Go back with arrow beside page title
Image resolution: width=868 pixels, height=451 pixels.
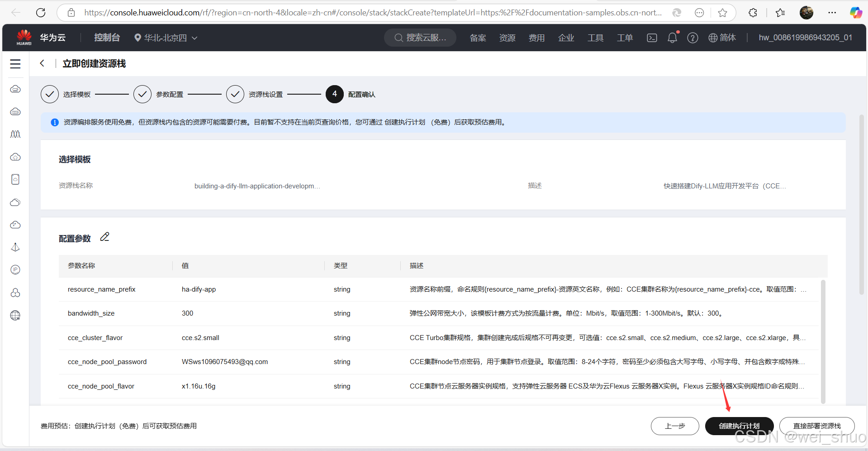coord(42,63)
